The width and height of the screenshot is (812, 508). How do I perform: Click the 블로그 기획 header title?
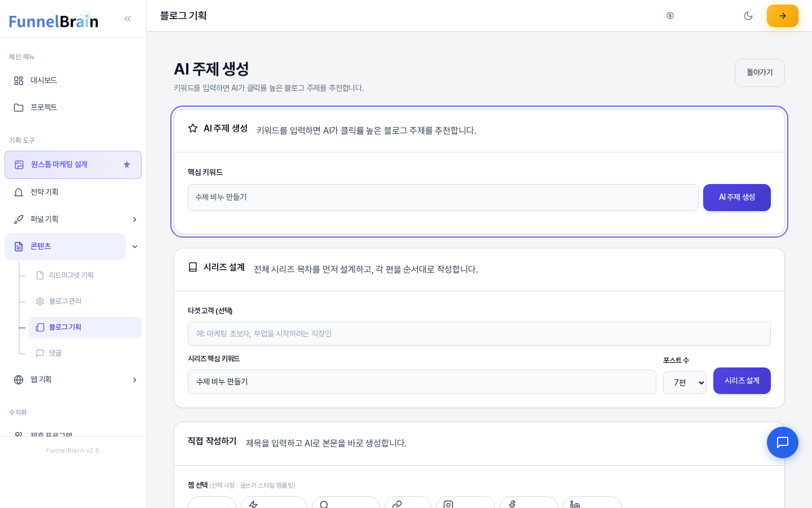183,16
